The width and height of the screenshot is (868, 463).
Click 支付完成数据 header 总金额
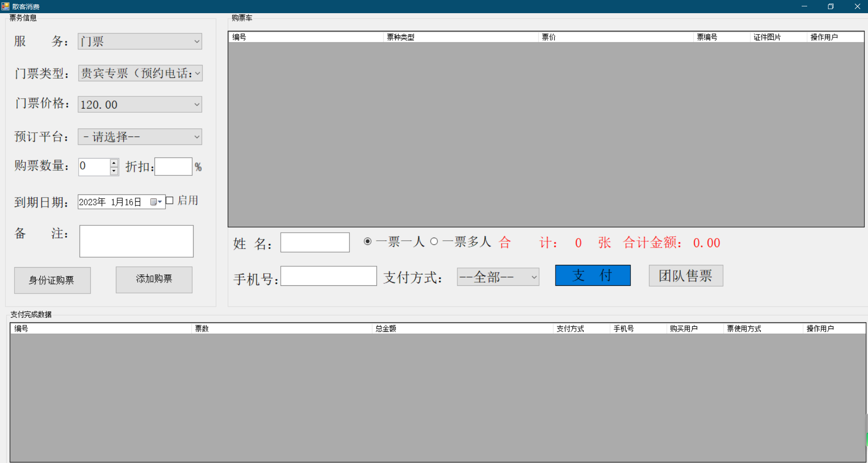[463, 329]
